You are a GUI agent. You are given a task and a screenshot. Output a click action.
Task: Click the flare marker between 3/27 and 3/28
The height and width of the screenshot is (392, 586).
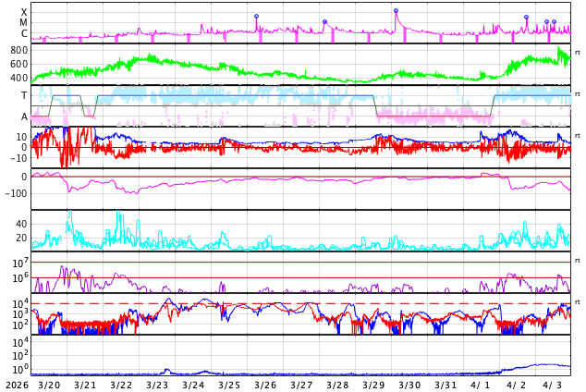pos(324,22)
